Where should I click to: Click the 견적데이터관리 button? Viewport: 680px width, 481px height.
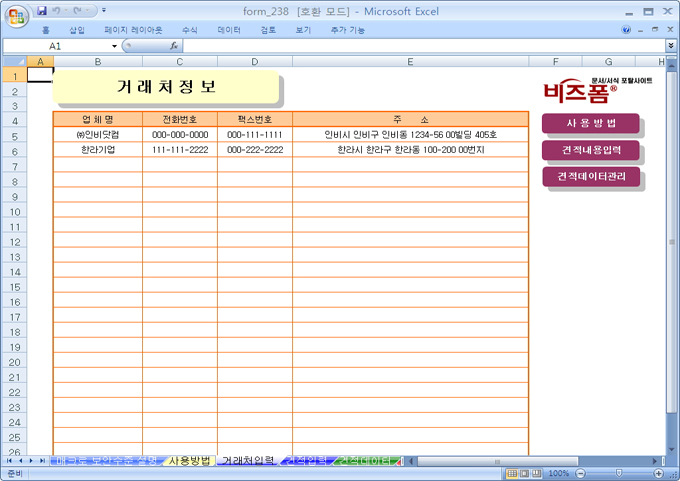[x=590, y=177]
